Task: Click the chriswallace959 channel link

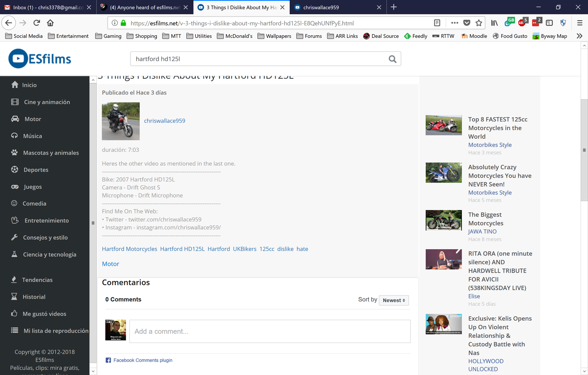Action: (165, 121)
